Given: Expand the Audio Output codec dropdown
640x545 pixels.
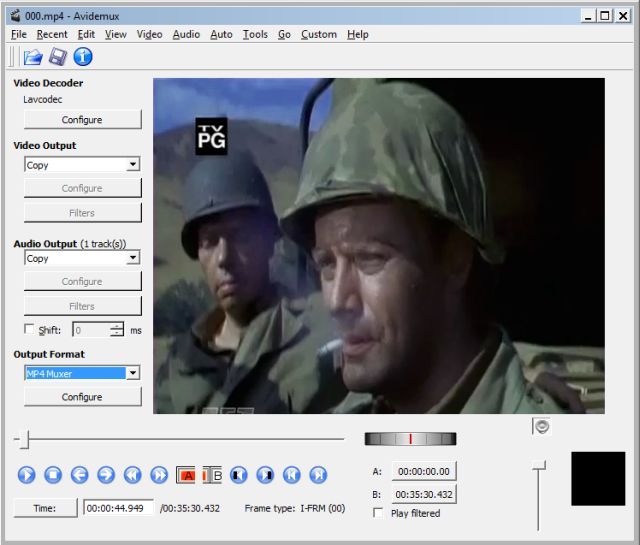Looking at the screenshot, I should [x=133, y=258].
